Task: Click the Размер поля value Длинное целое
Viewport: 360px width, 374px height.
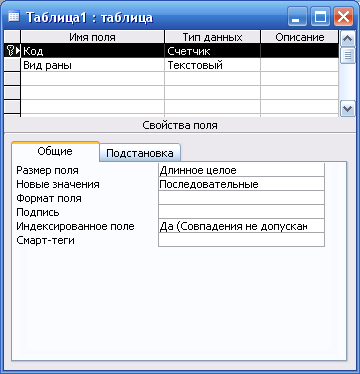Action: coord(241,170)
